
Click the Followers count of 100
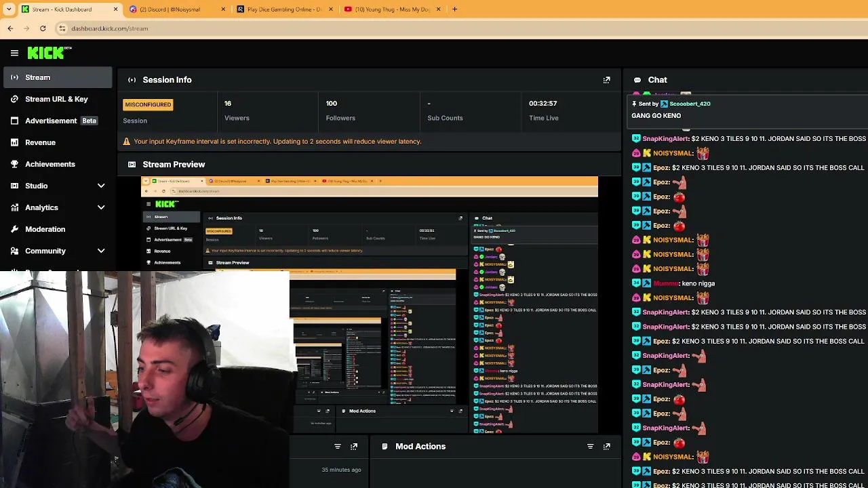coord(332,104)
